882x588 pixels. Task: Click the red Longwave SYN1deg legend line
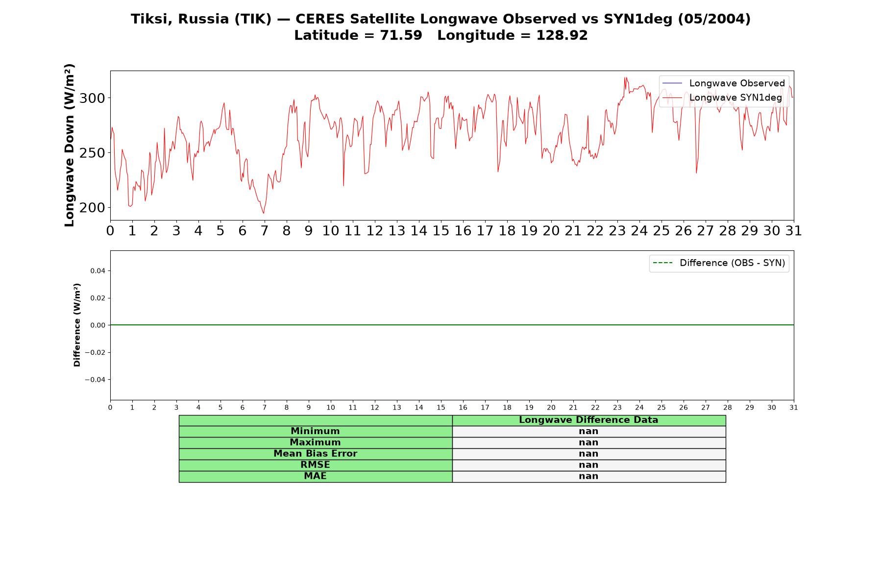(x=672, y=98)
